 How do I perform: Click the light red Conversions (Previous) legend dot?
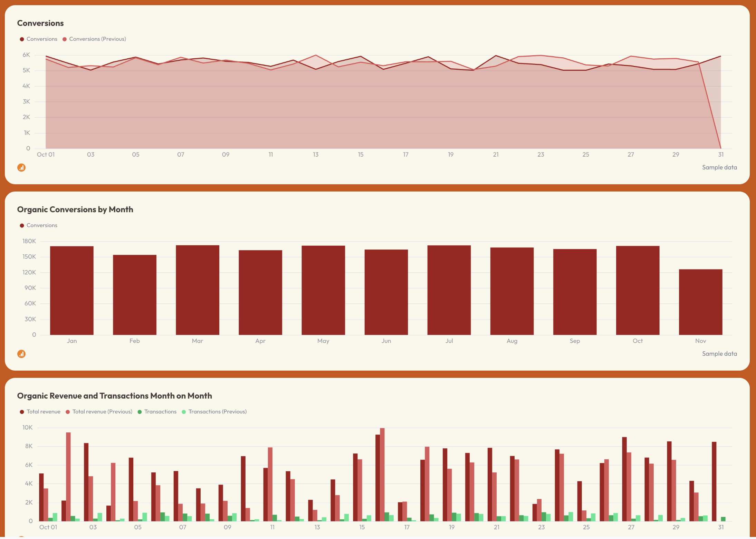(x=65, y=39)
